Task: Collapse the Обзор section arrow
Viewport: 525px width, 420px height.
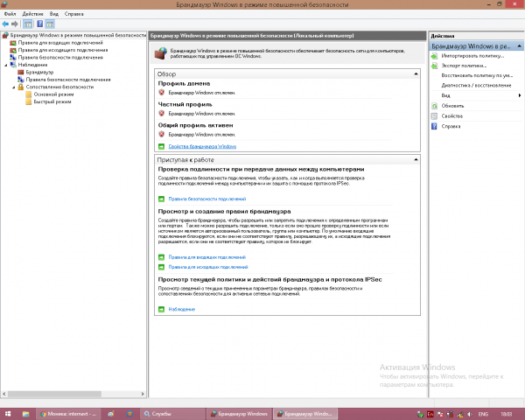Action: coord(416,73)
